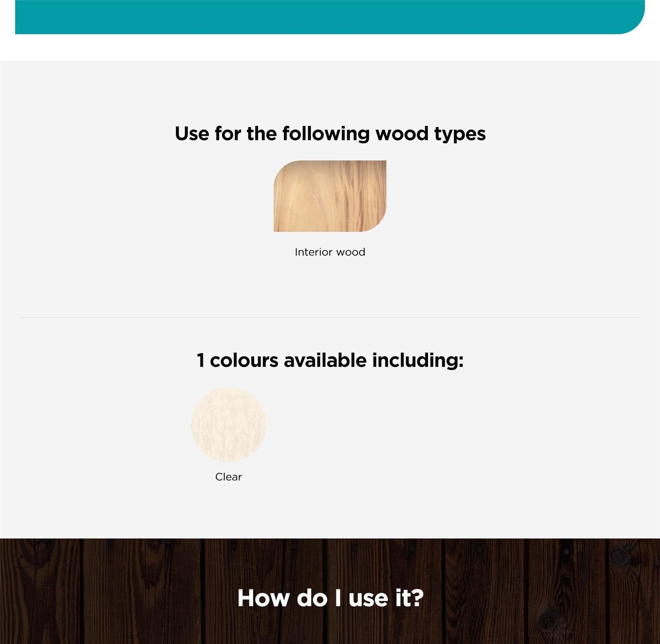This screenshot has height=644, width=660.
Task: Click the "How do I use it?" heading
Action: coord(330,598)
